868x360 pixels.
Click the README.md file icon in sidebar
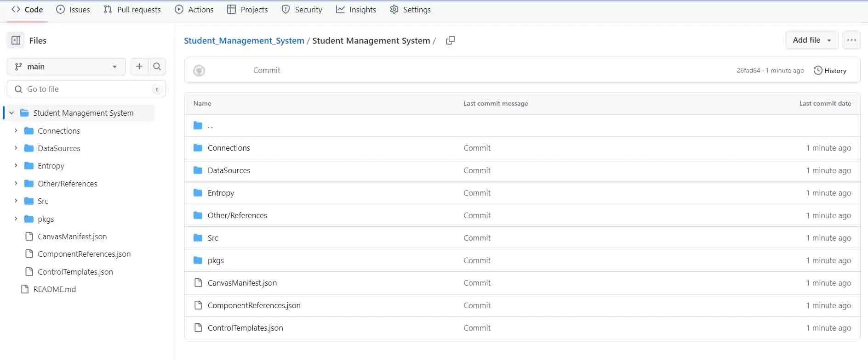[x=25, y=289]
